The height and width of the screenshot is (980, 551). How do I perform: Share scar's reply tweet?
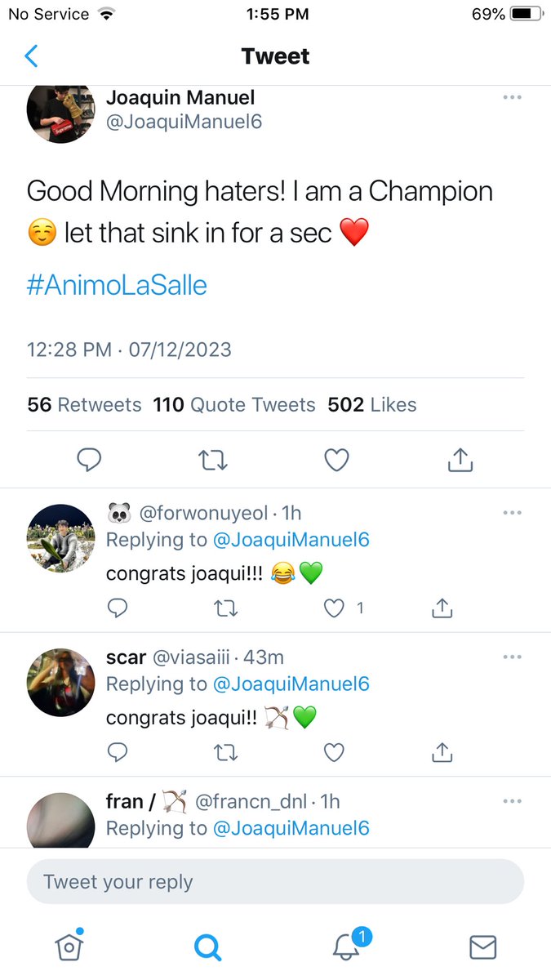point(442,751)
